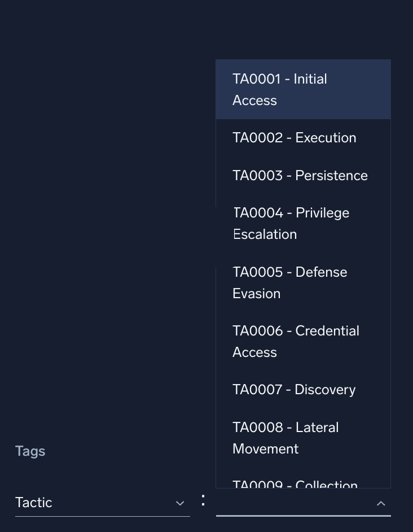Choose TA0002 - Execution from the list
The image size is (413, 532).
(294, 137)
